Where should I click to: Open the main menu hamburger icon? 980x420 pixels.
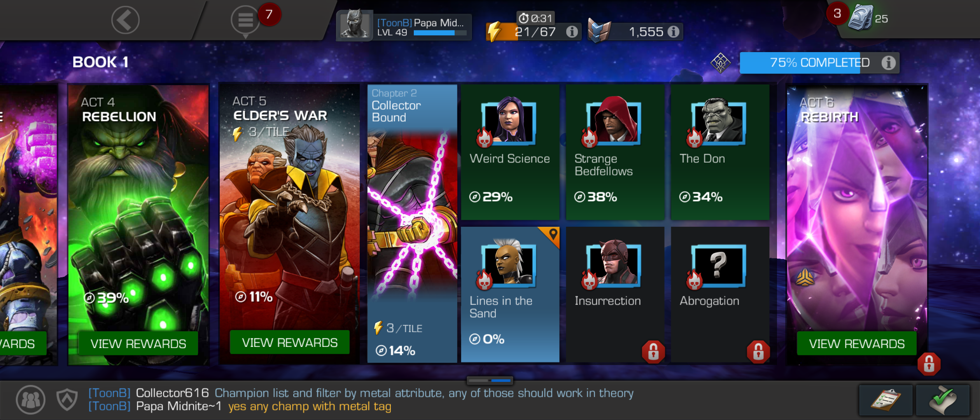(245, 20)
